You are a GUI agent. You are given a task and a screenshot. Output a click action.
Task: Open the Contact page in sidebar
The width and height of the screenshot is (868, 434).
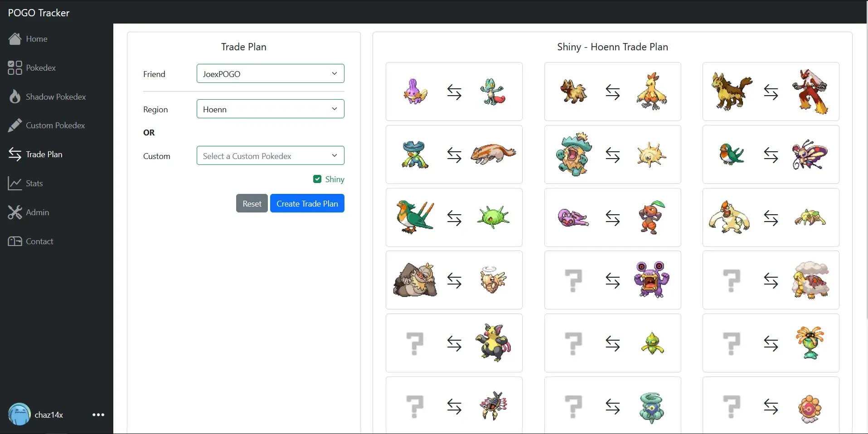(39, 241)
